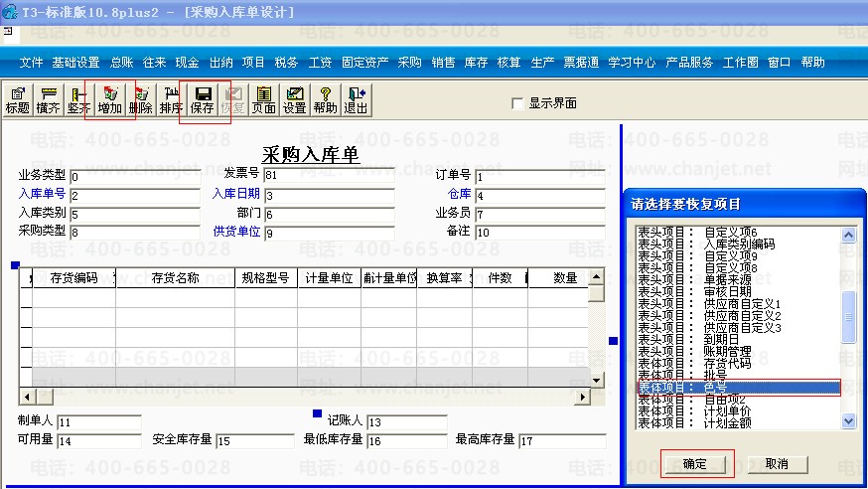The image size is (868, 489).
Task: Select list item 表体项目: 计划单价
Action: tap(739, 411)
